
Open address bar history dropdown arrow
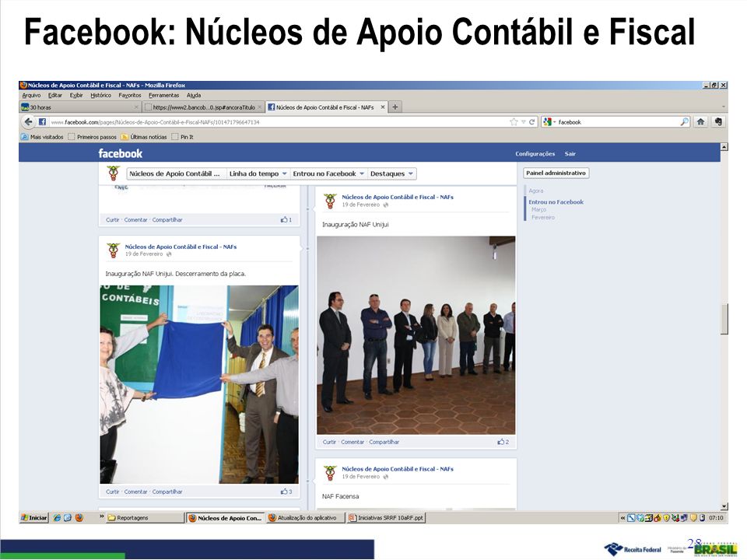(523, 122)
